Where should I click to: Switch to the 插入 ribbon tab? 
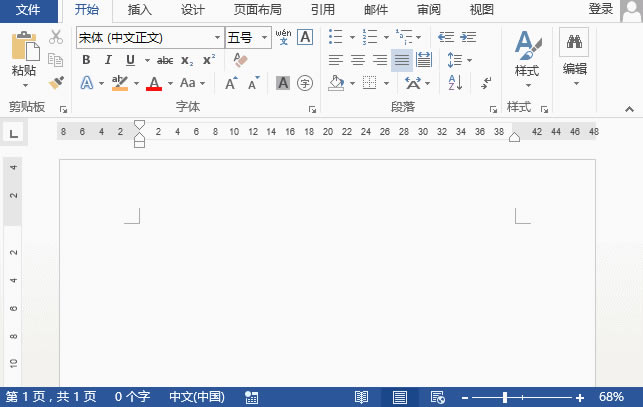(x=139, y=10)
